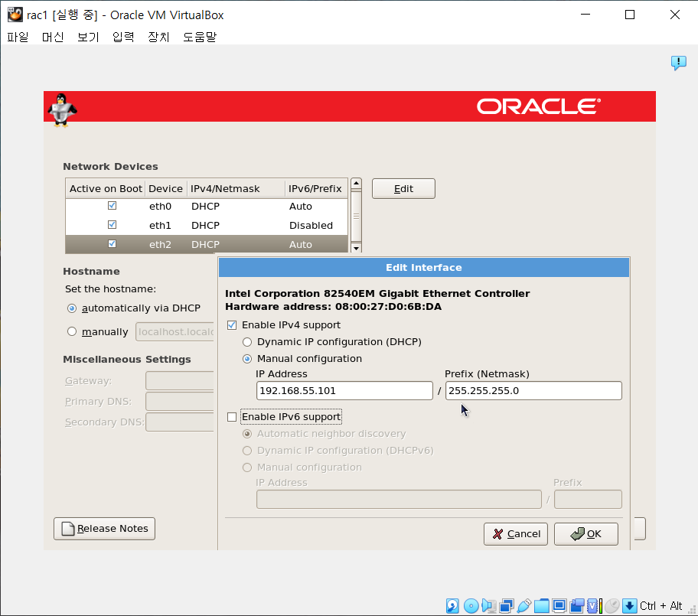The height and width of the screenshot is (616, 698).
Task: Click the host key arrow icon
Action: [629, 606]
